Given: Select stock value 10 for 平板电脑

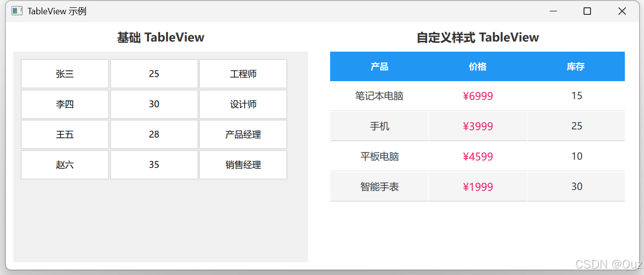Looking at the screenshot, I should [x=576, y=156].
